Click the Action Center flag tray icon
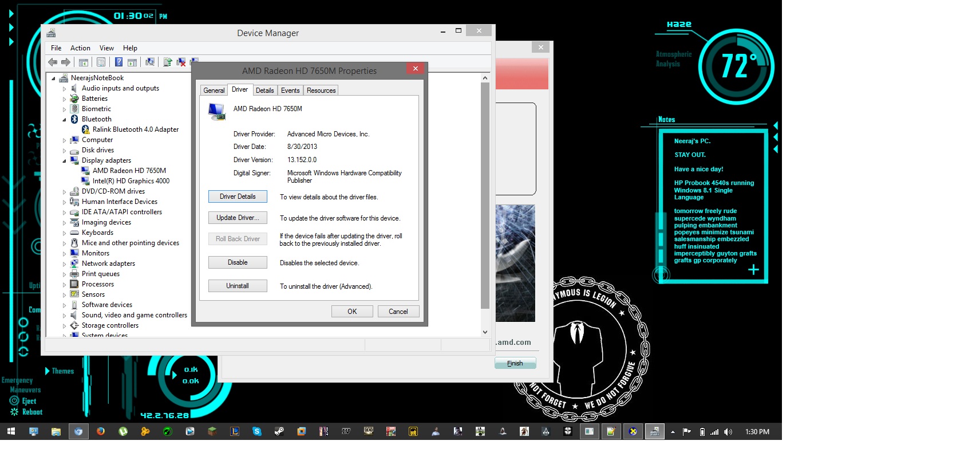980x464 pixels. 687,432
